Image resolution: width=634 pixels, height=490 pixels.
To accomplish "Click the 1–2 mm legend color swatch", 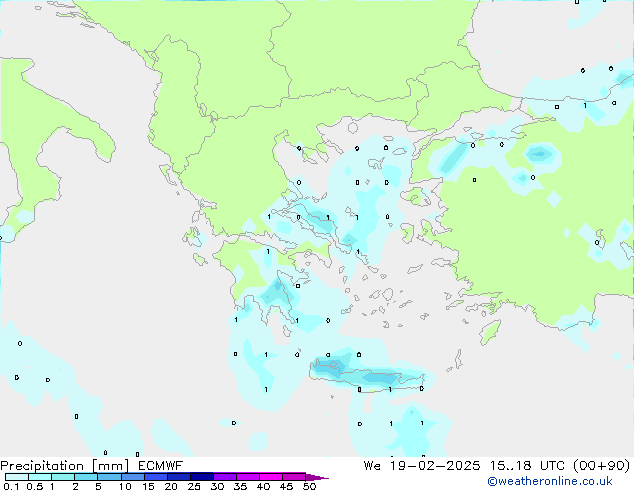I will 63,477.
